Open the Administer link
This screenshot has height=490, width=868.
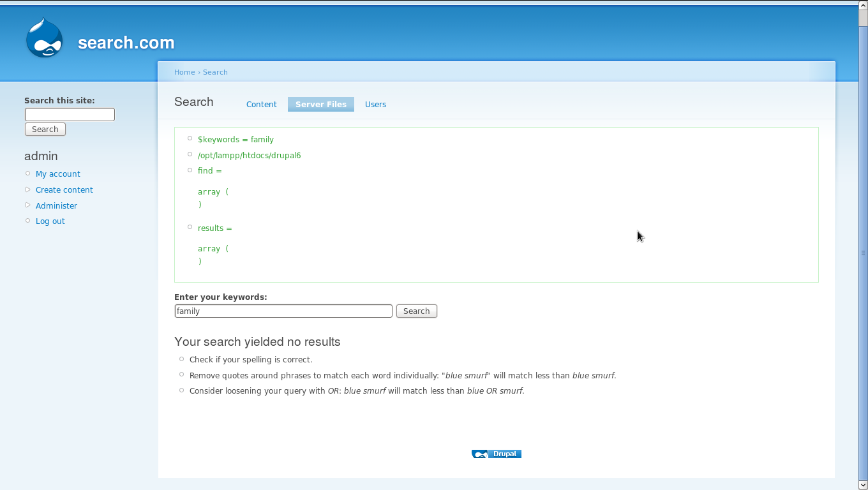point(56,205)
